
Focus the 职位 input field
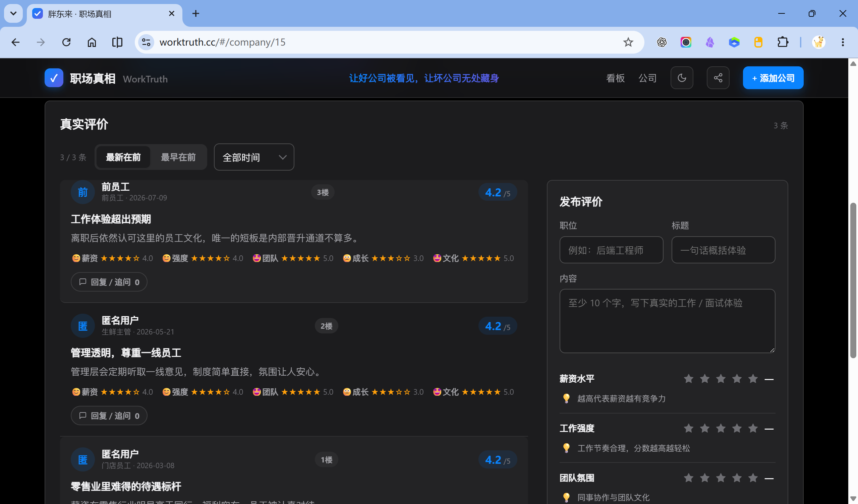pyautogui.click(x=611, y=250)
